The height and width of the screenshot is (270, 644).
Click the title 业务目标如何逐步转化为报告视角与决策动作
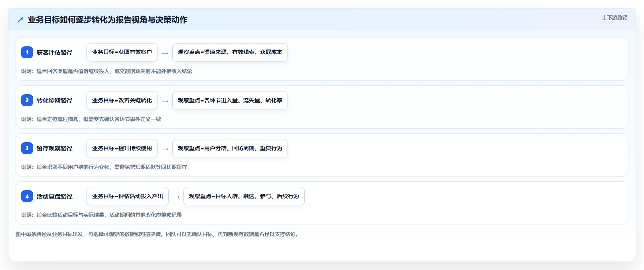pos(108,20)
